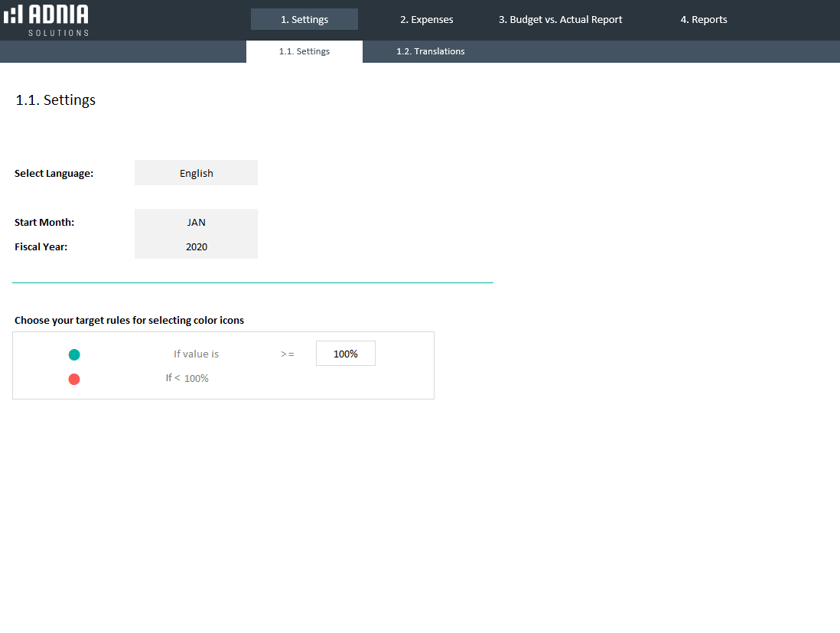Click the "Choose your target rules" heading
This screenshot has height=633, width=840.
point(129,320)
